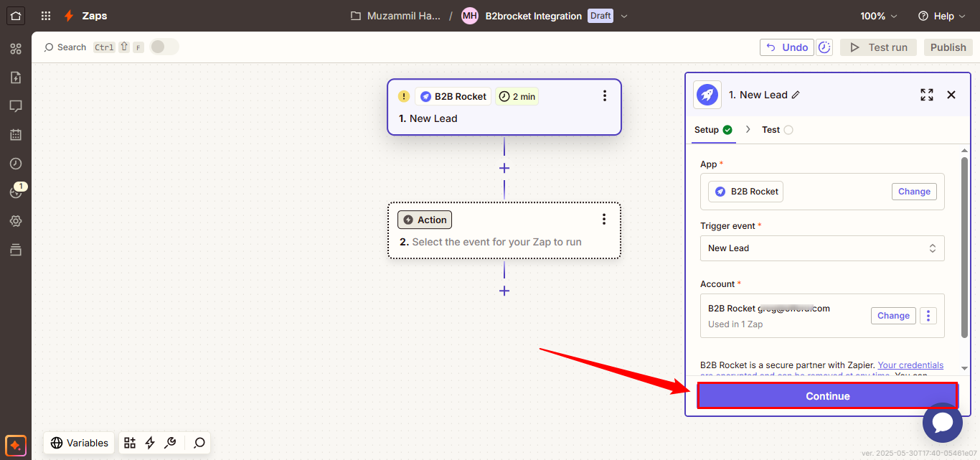This screenshot has width=980, height=460.
Task: Add a step below the Action card
Action: point(504,291)
